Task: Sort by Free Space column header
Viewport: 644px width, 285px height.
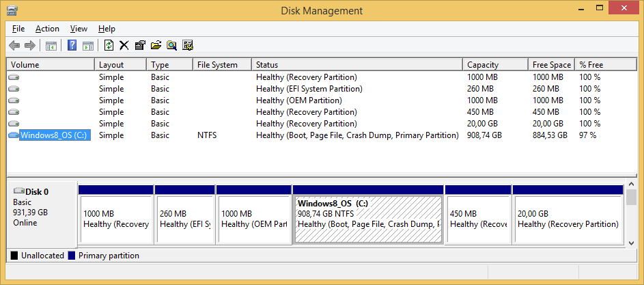Action: (x=550, y=65)
